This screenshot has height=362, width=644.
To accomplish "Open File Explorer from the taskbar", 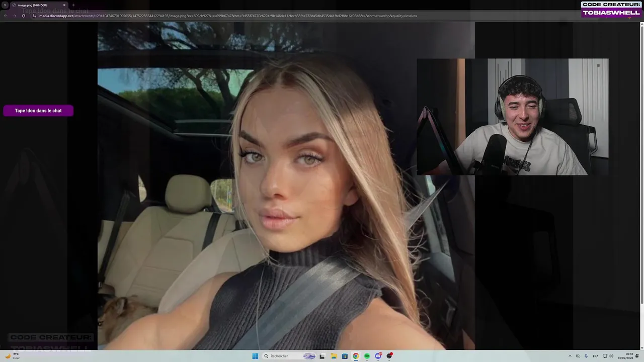I will [x=333, y=356].
